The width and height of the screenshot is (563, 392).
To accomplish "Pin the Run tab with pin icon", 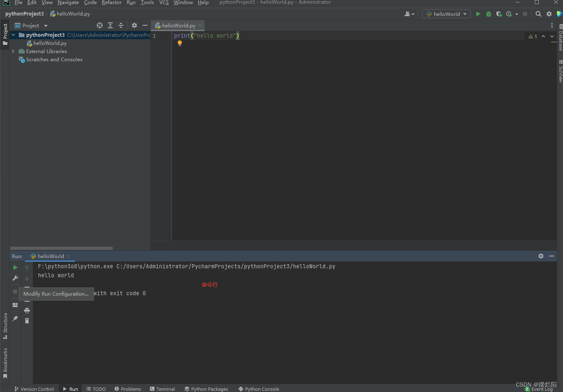I will coord(15,318).
